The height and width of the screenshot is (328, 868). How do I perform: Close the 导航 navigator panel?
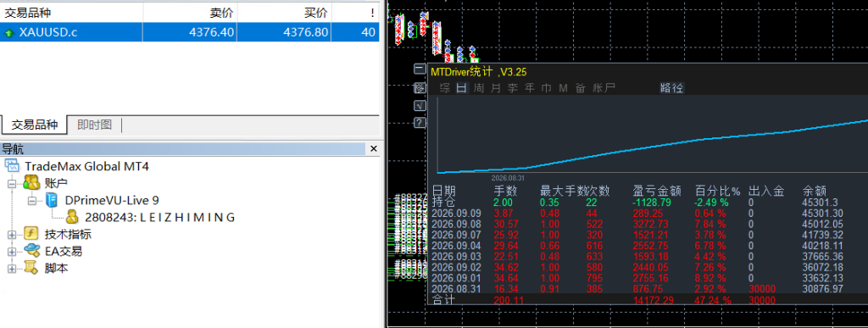(x=373, y=149)
